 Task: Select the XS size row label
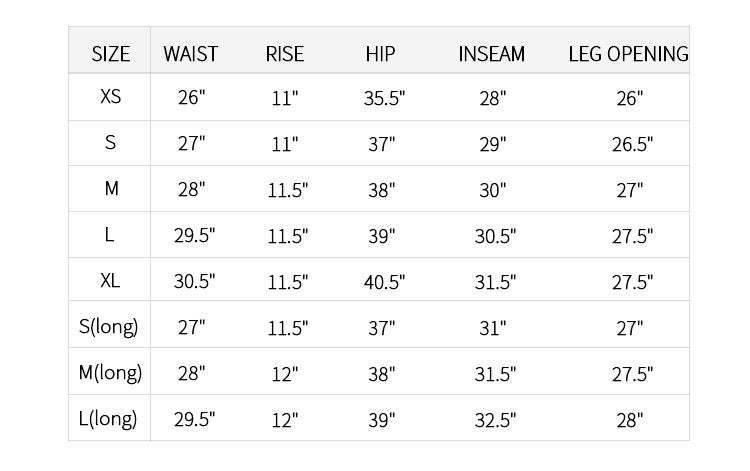[x=110, y=98]
